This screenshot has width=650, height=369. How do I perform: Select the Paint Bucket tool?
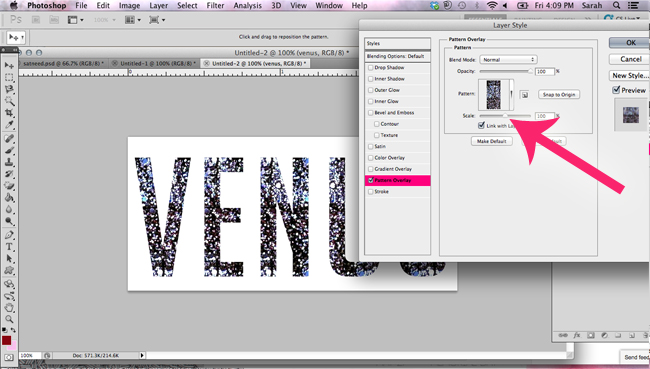[9, 197]
